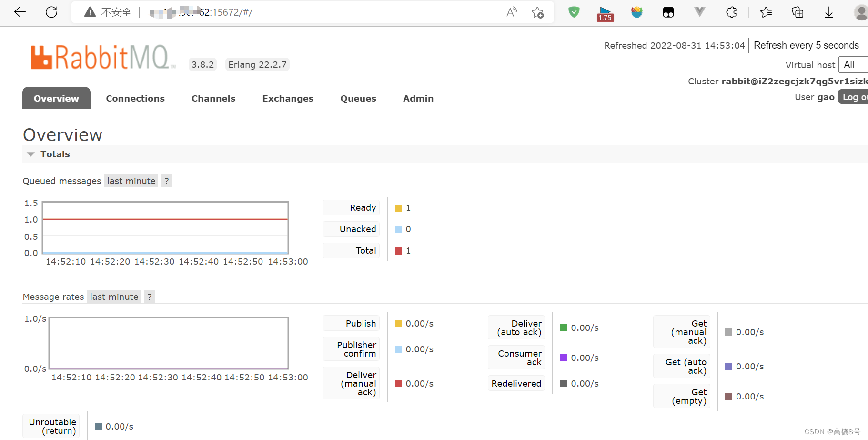Viewport: 868px width, 440px height.
Task: Go back using the browser back arrow
Action: click(x=20, y=12)
